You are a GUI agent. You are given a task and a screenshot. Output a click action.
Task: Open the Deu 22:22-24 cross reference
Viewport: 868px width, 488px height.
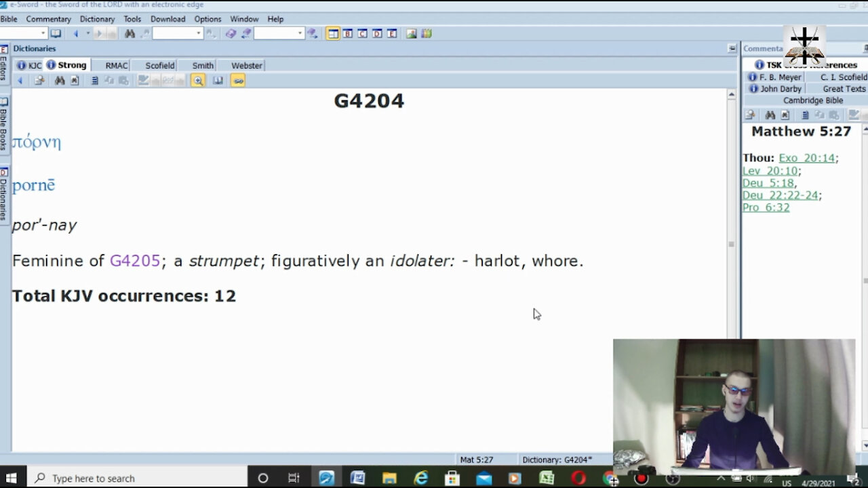pos(780,195)
